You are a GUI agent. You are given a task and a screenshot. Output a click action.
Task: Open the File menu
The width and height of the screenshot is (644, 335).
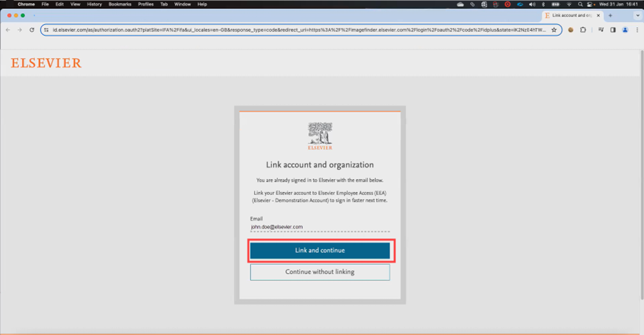(x=45, y=4)
